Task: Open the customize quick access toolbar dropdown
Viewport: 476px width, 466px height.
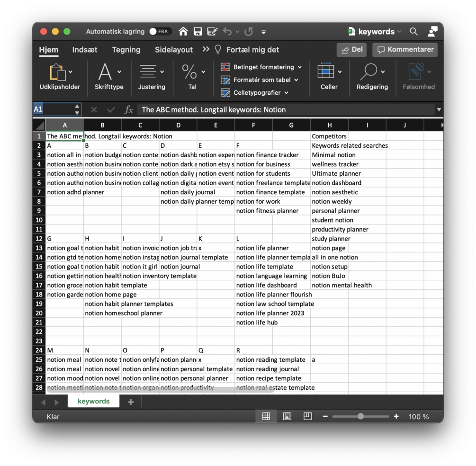Action: point(263,32)
